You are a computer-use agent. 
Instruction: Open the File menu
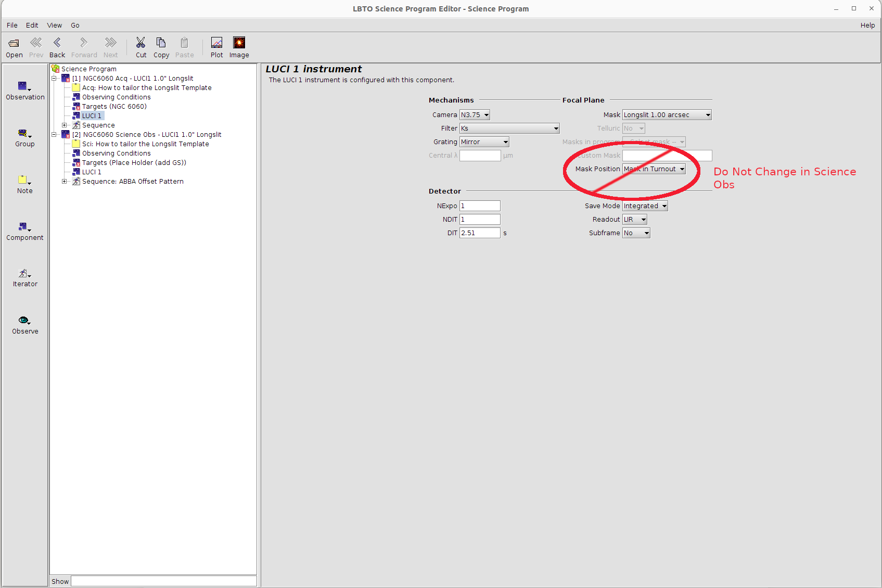click(x=12, y=25)
